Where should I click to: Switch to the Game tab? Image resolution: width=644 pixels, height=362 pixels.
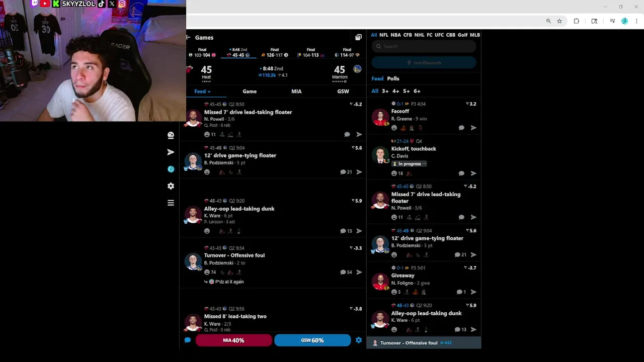(x=250, y=92)
